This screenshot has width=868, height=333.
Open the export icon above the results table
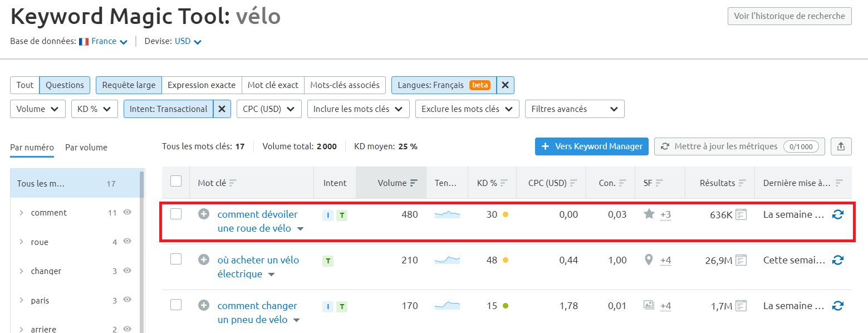tap(841, 146)
